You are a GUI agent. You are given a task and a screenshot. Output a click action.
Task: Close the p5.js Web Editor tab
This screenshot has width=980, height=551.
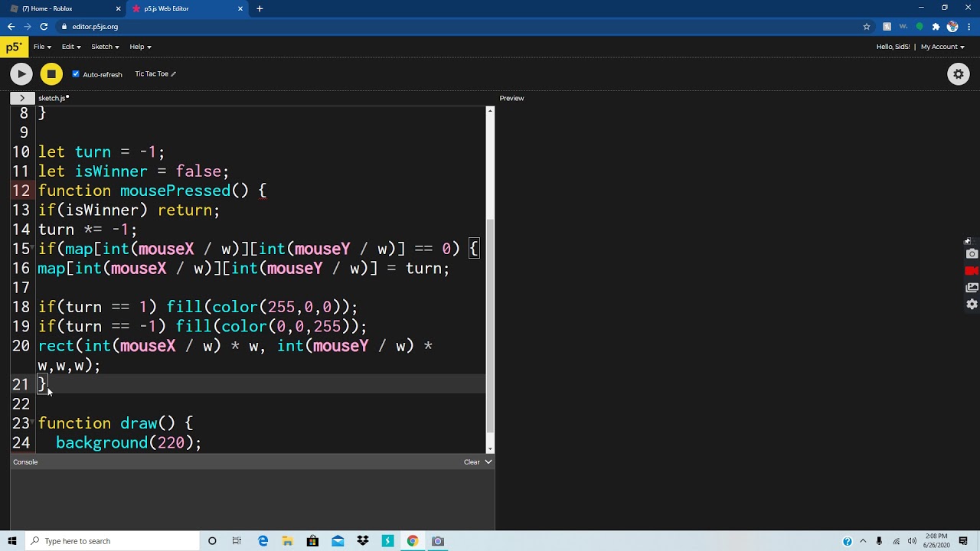coord(240,8)
